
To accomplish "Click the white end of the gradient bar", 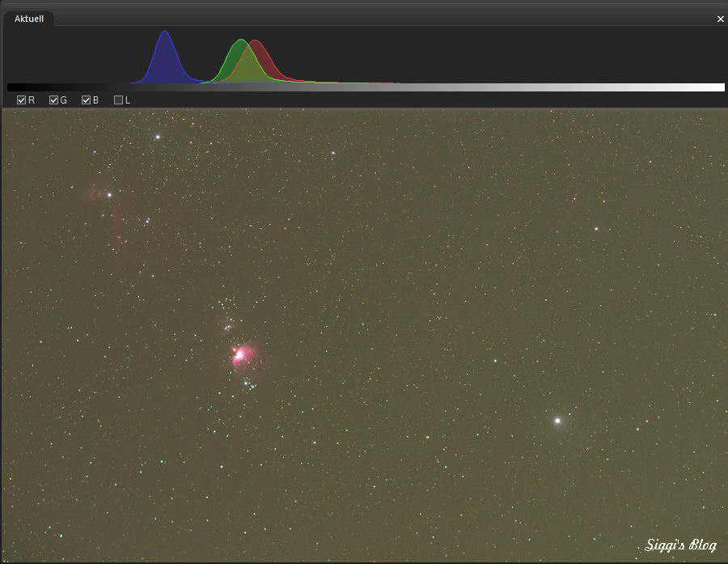I will pos(719,87).
